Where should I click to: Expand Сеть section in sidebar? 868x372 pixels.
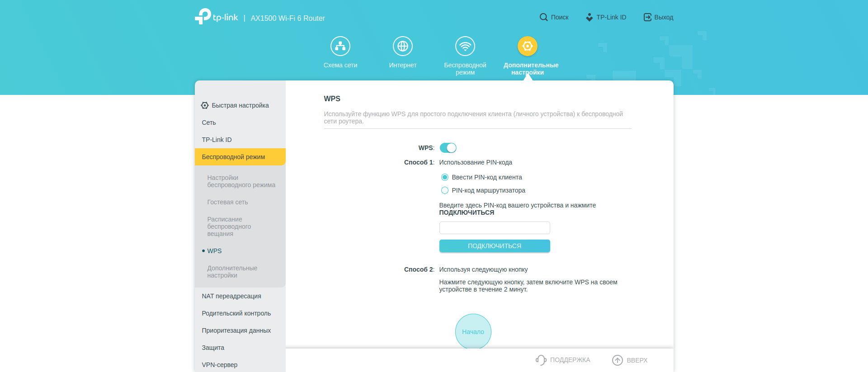coord(209,122)
